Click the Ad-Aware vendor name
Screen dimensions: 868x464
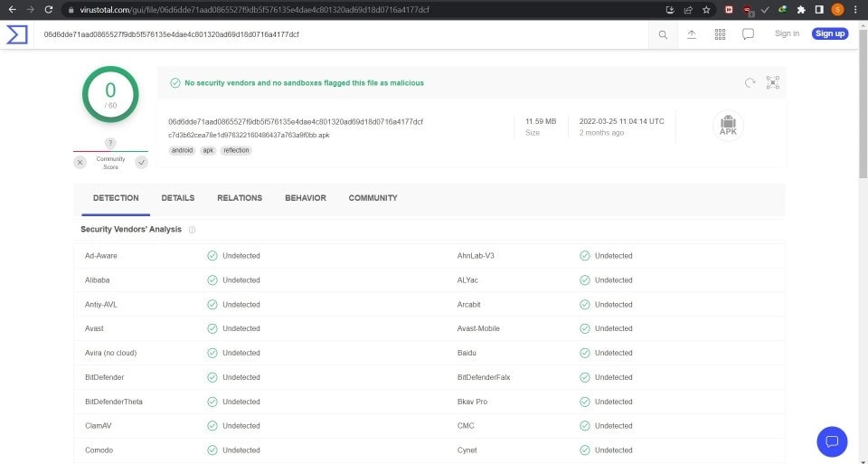pos(101,256)
